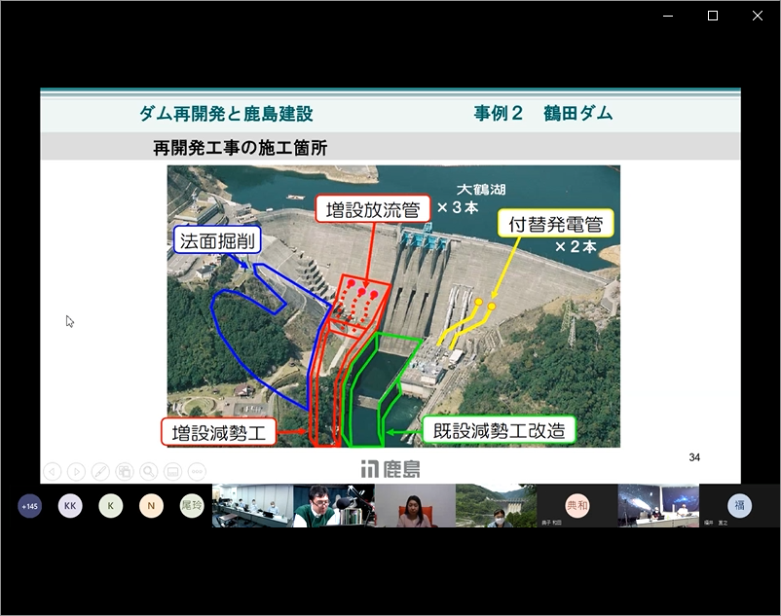This screenshot has width=781, height=616.
Task: Advance to the next slide using the slideshow arrow
Action: point(76,470)
